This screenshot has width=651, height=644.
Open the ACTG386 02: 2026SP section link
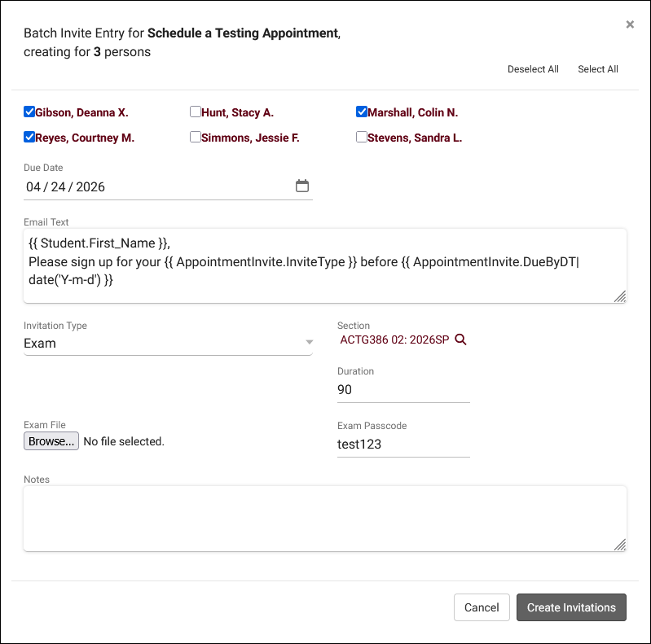tap(394, 340)
